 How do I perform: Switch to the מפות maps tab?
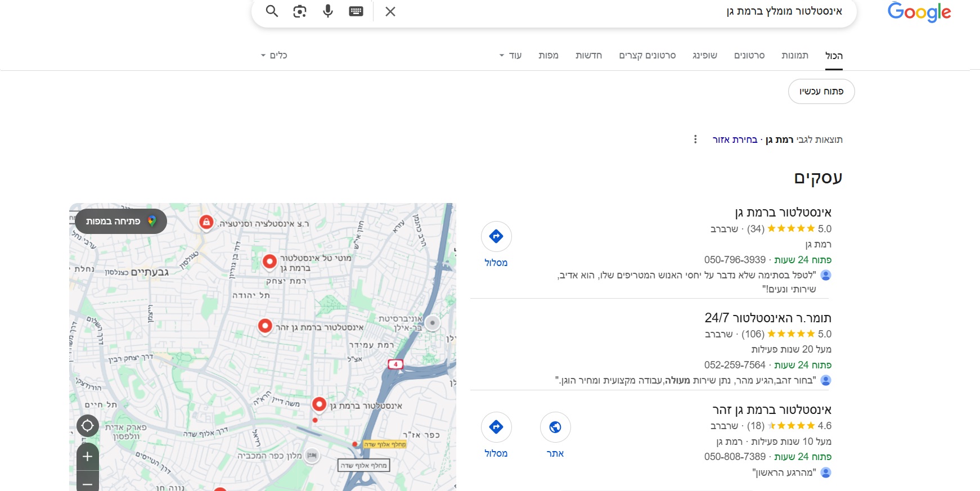[x=549, y=55]
